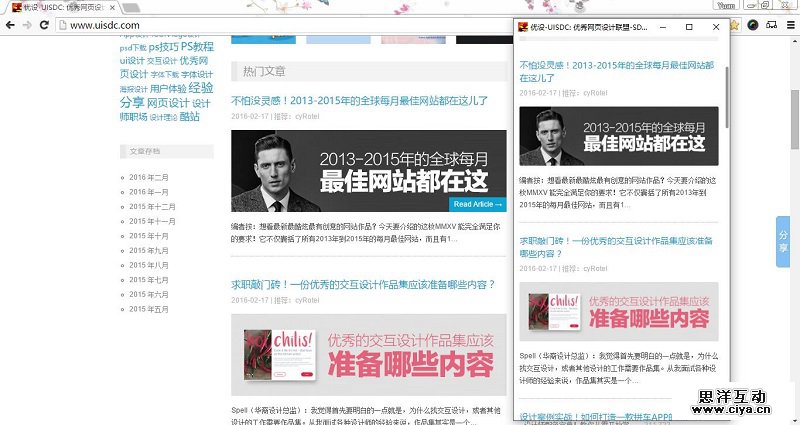The height and width of the screenshot is (425, 800).
Task: Open the Chrome hamburger menu
Action: tap(789, 25)
